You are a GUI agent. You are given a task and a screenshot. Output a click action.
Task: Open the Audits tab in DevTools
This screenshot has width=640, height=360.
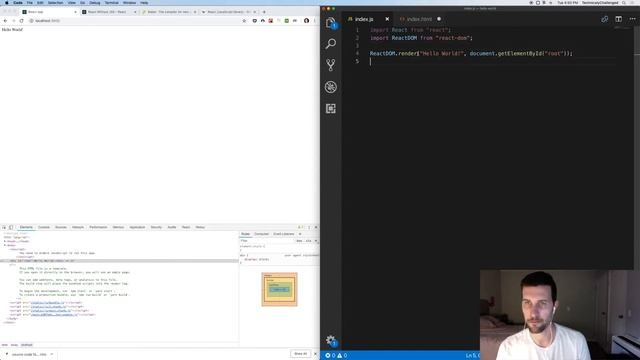(172, 227)
